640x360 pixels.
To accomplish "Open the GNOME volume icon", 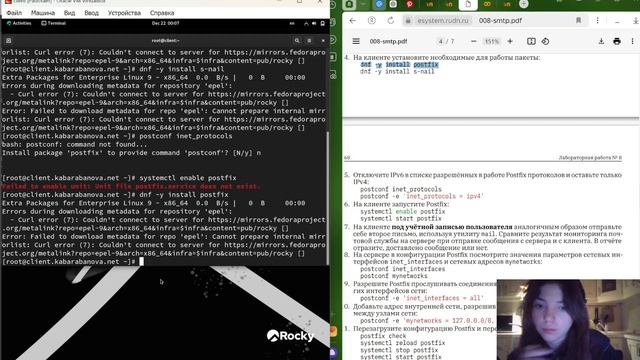I will (x=314, y=23).
